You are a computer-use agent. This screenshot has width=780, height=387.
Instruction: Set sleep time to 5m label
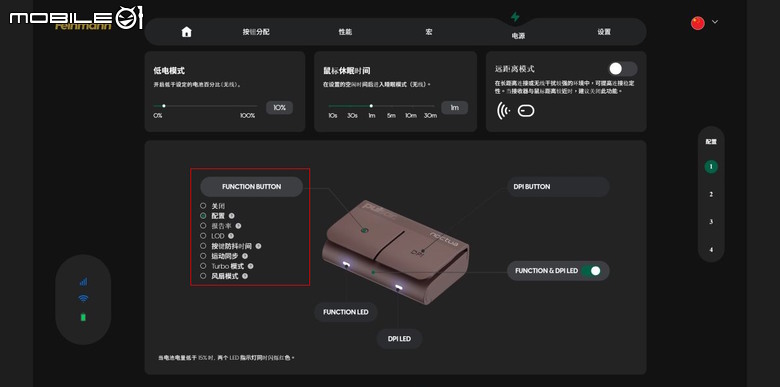click(x=391, y=115)
